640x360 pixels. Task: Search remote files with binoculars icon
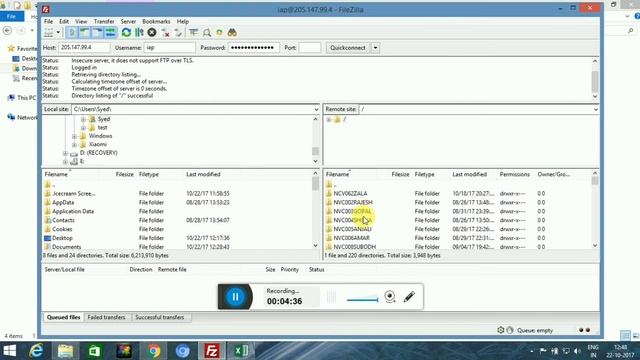point(232,32)
